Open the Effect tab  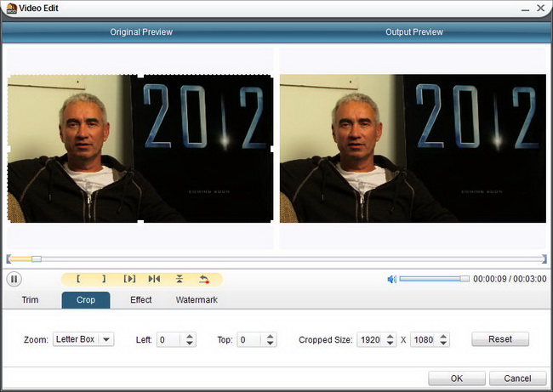(x=140, y=300)
